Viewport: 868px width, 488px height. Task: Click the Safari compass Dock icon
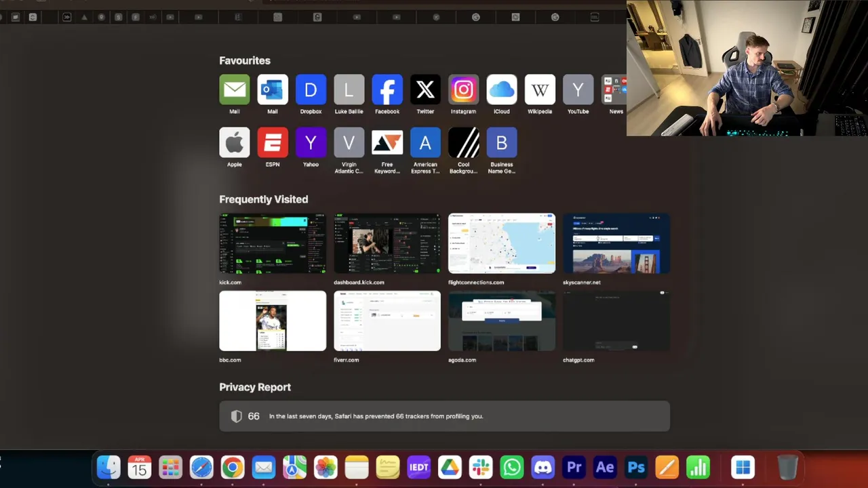pos(201,467)
